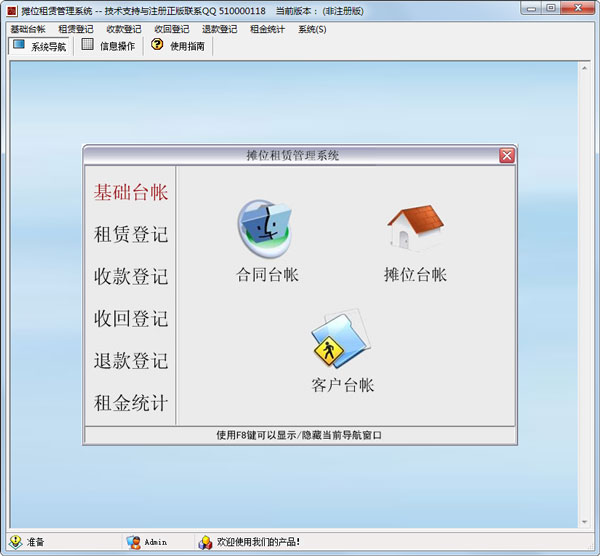Click the 信息操作 grid toolbar icon
The width and height of the screenshot is (600, 556).
tap(88, 44)
